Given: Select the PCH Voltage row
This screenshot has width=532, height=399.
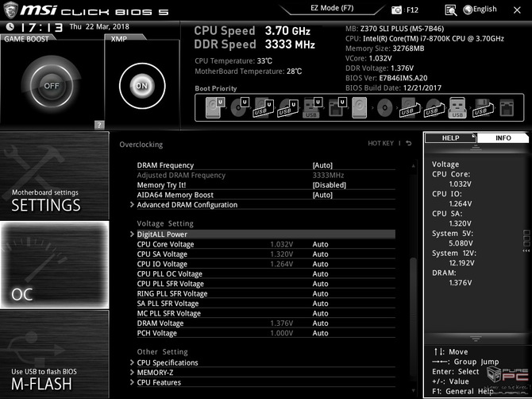Looking at the screenshot, I should click(x=266, y=333).
